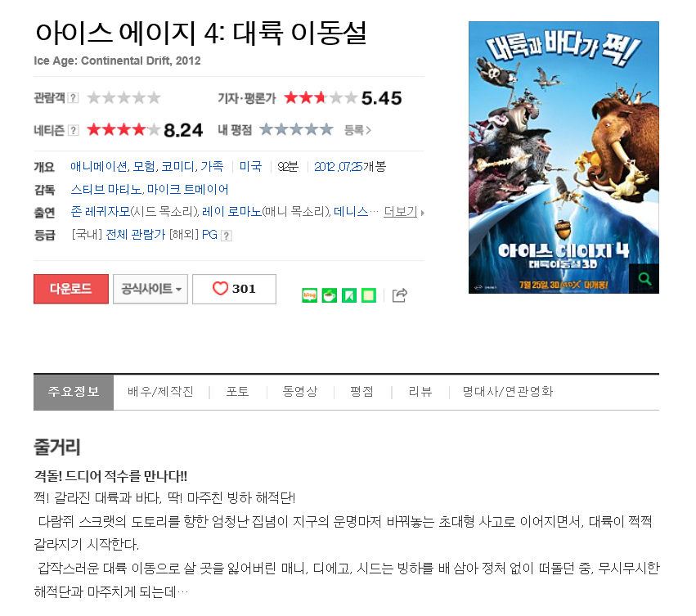Click the green bookmark share icon
This screenshot has width=696, height=616.
click(349, 295)
